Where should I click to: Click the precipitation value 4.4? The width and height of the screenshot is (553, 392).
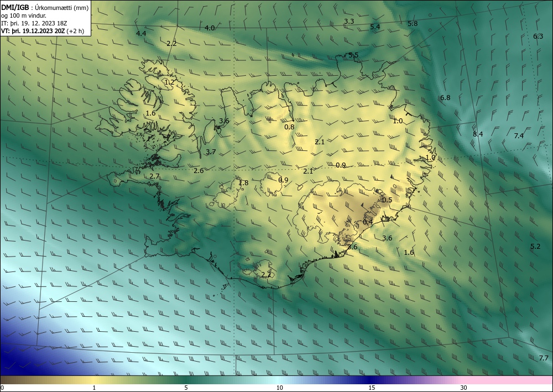(141, 34)
